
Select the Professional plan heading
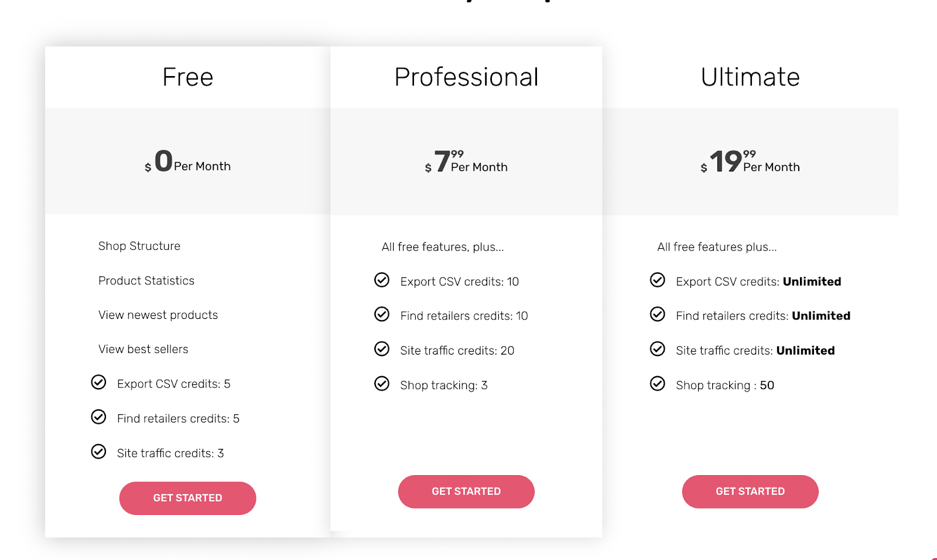tap(466, 77)
